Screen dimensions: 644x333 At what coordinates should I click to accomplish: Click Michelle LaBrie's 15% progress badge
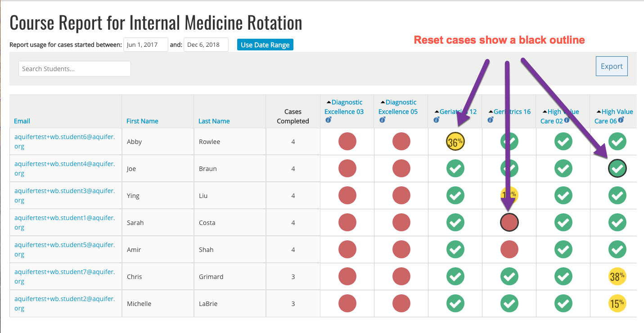(617, 304)
